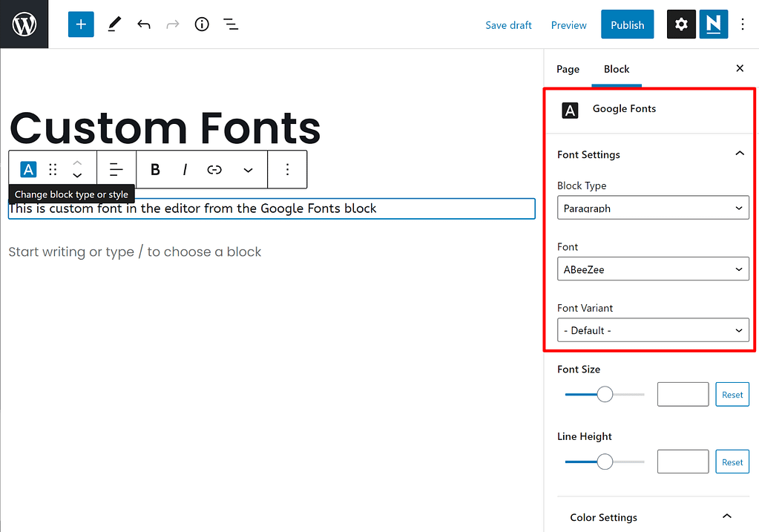Click the Publish button
Image resolution: width=759 pixels, height=532 pixels.
[x=627, y=24]
